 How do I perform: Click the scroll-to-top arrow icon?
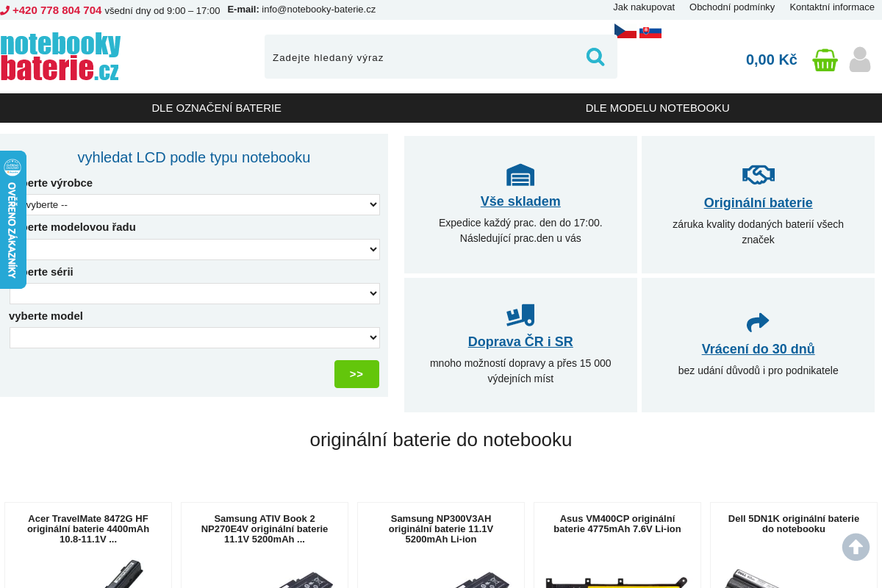tap(856, 547)
